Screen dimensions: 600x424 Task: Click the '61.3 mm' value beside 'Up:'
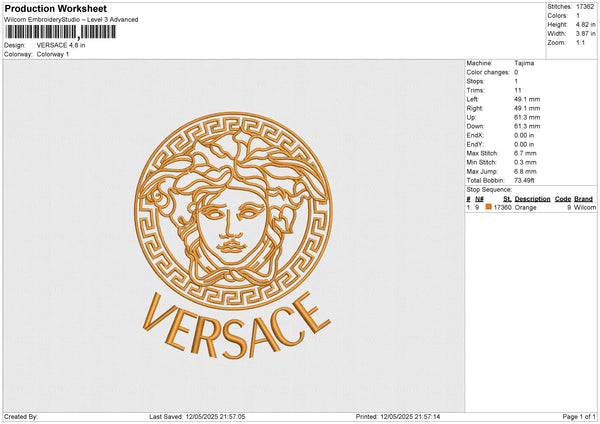click(527, 117)
